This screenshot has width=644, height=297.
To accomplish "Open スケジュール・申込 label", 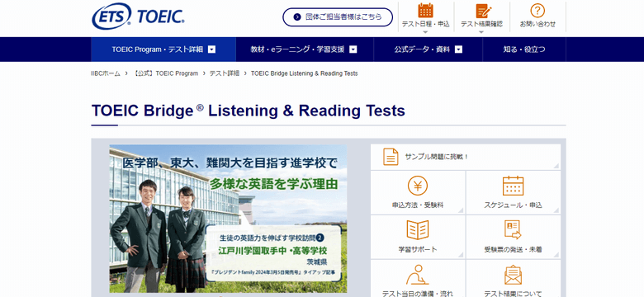I will (513, 205).
